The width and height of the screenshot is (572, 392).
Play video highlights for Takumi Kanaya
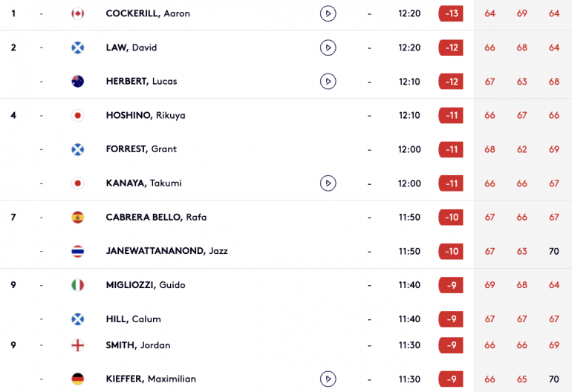coord(328,183)
